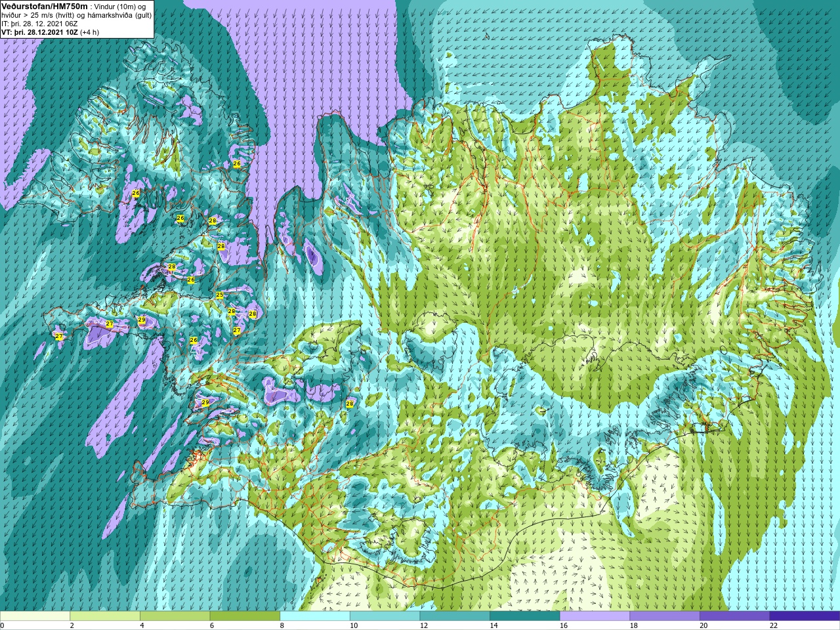The height and width of the screenshot is (630, 840).
Task: Click the legend tick label "10"
Action: pos(354,626)
